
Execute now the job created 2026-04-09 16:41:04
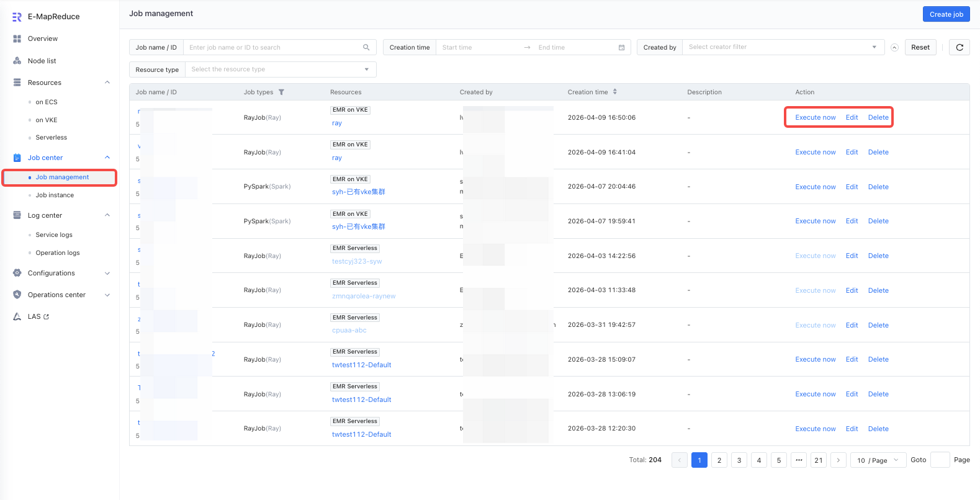[816, 152]
